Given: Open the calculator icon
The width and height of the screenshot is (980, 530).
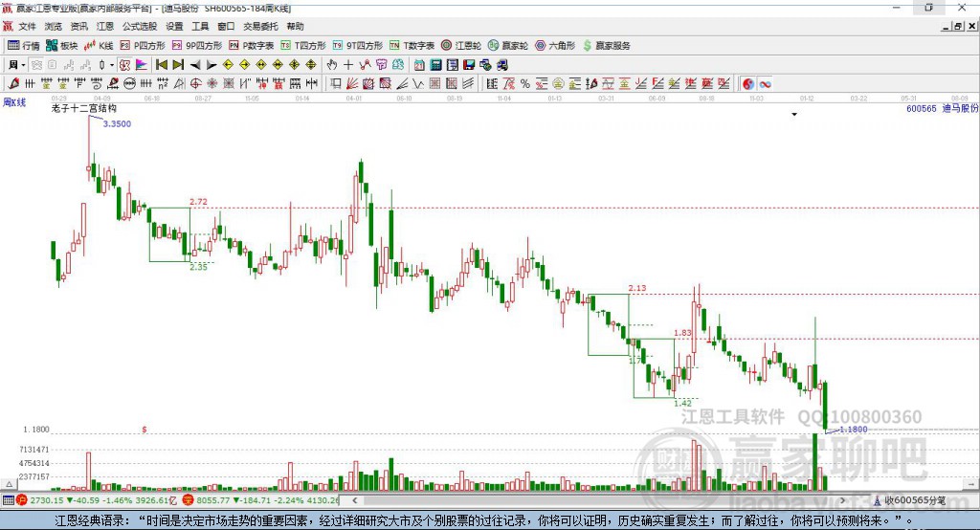Looking at the screenshot, I should point(436,65).
